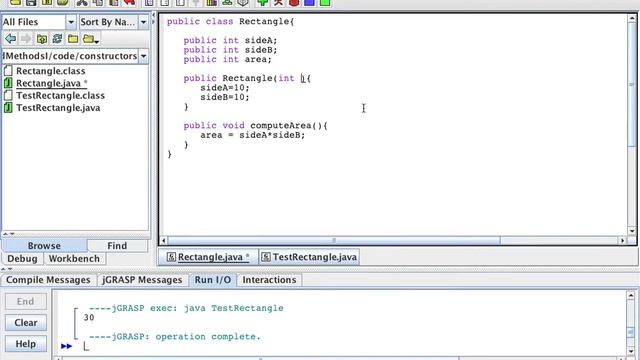Screen dimensions: 640x360
Task: Click the 'sideB=10;' statement
Action: click(224, 97)
